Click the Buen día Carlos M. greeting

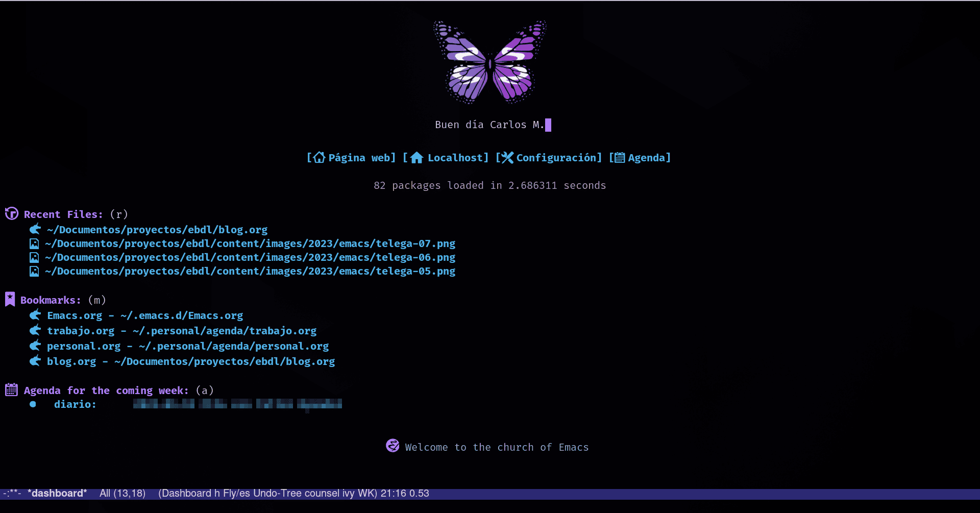click(x=489, y=125)
